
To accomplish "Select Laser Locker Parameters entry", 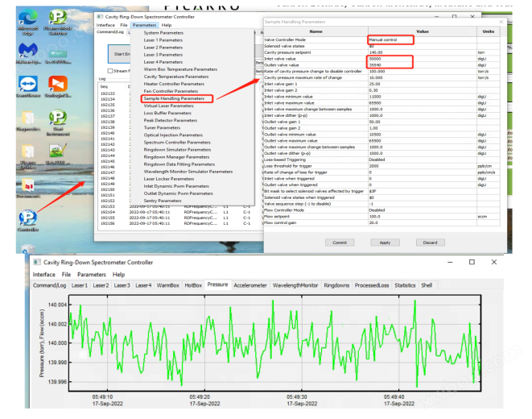I will (x=169, y=179).
